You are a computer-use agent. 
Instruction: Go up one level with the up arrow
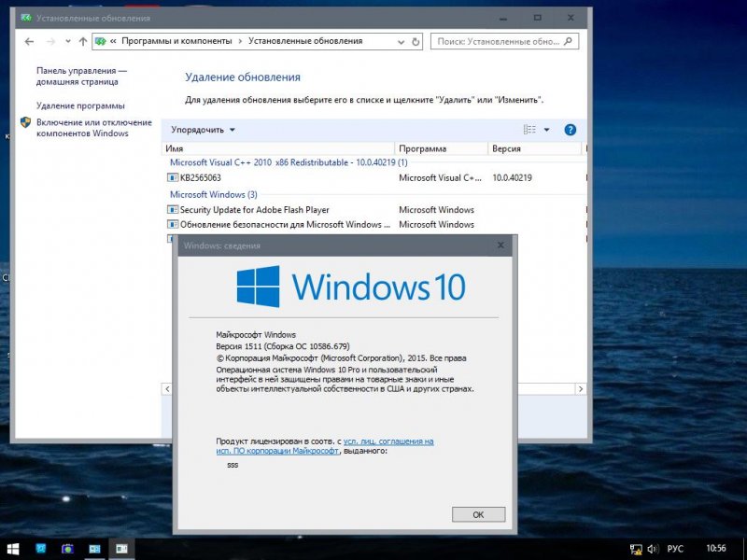click(x=83, y=41)
